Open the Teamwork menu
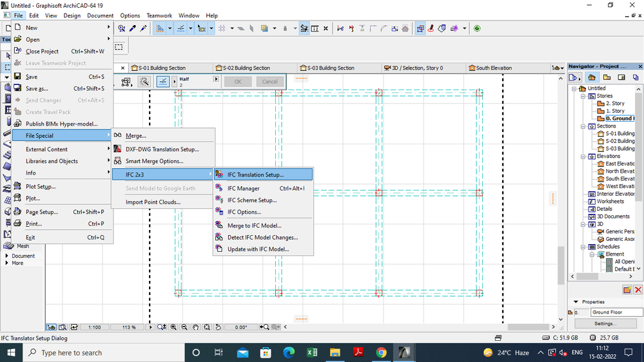 click(x=159, y=15)
